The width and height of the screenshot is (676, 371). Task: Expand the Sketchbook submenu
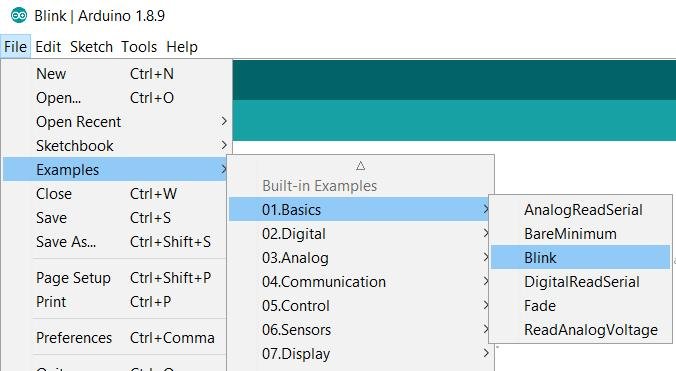coord(114,146)
